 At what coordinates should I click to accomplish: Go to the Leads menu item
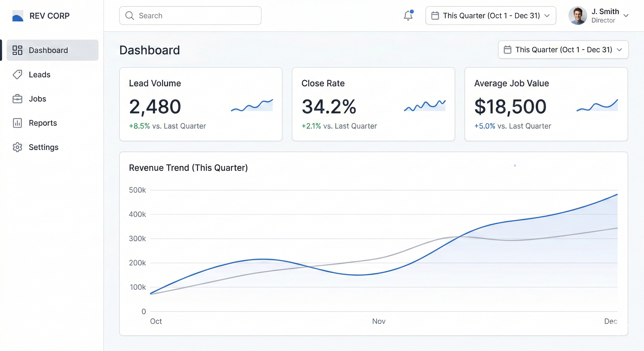(40, 75)
